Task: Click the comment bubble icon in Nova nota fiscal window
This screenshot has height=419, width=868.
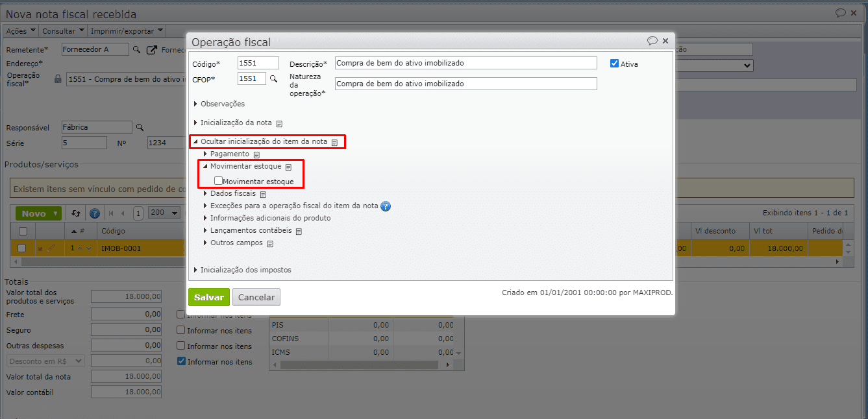Action: click(840, 13)
